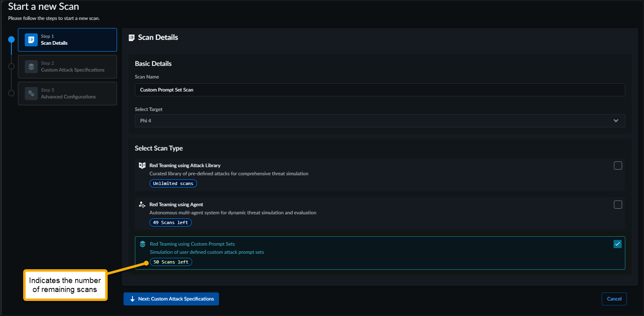Image resolution: width=644 pixels, height=316 pixels.
Task: Uncheck Red Teaming using Custom Prompt Sets
Action: [618, 244]
